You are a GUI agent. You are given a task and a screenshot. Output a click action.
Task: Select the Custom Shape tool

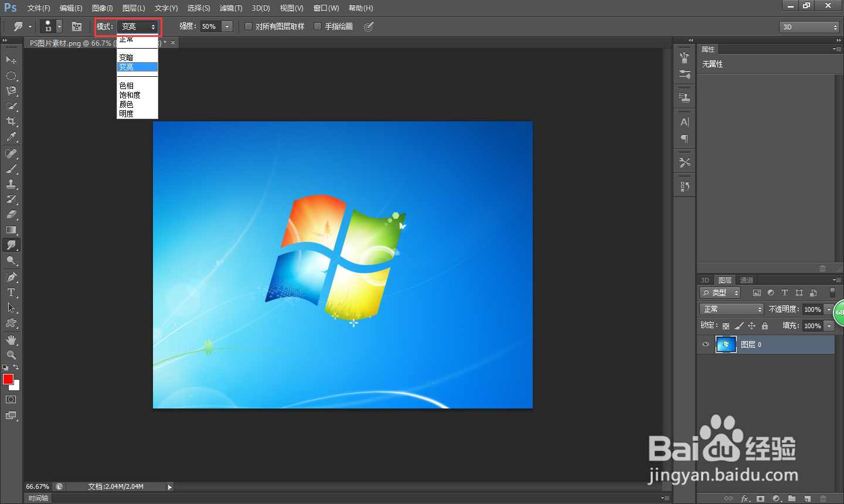tap(11, 323)
